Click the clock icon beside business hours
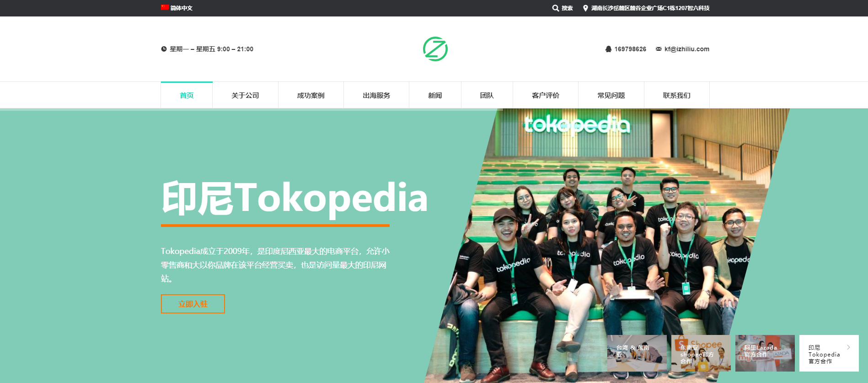 [x=164, y=49]
